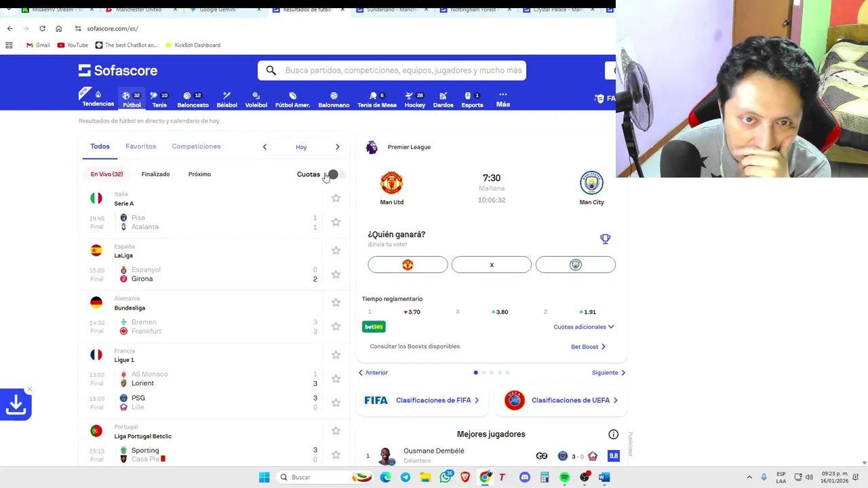Viewport: 868px width, 488px height.
Task: Favorite the PSG vs Lille match
Action: 336,403
